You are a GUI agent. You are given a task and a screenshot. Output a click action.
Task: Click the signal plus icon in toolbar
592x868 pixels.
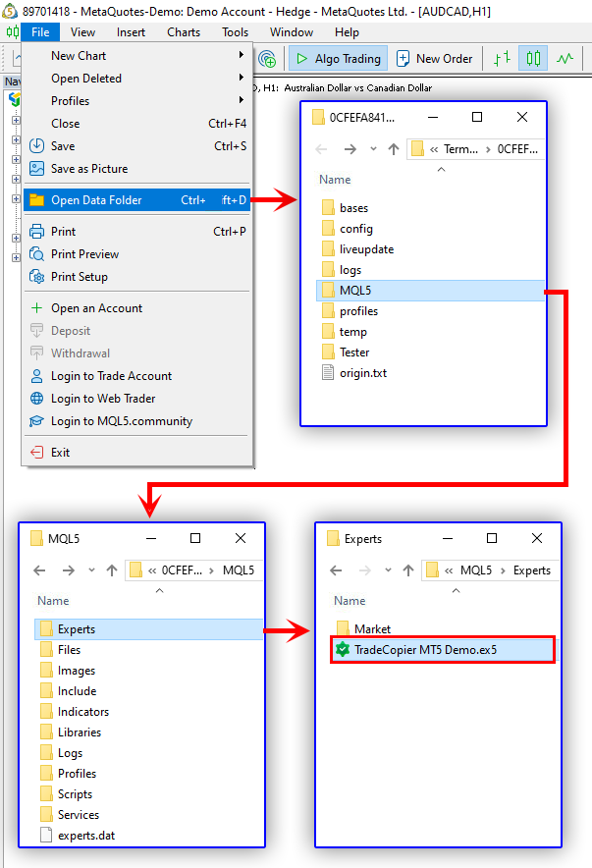point(267,58)
